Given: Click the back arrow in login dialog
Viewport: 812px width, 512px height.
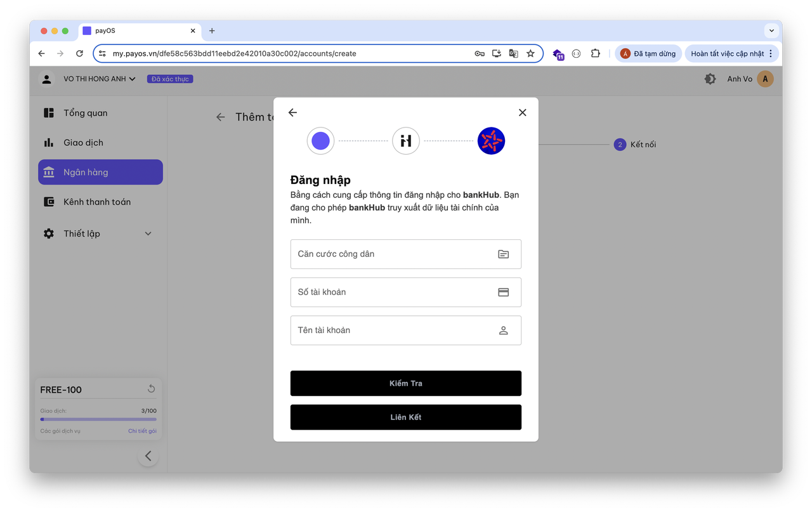Looking at the screenshot, I should [x=292, y=112].
